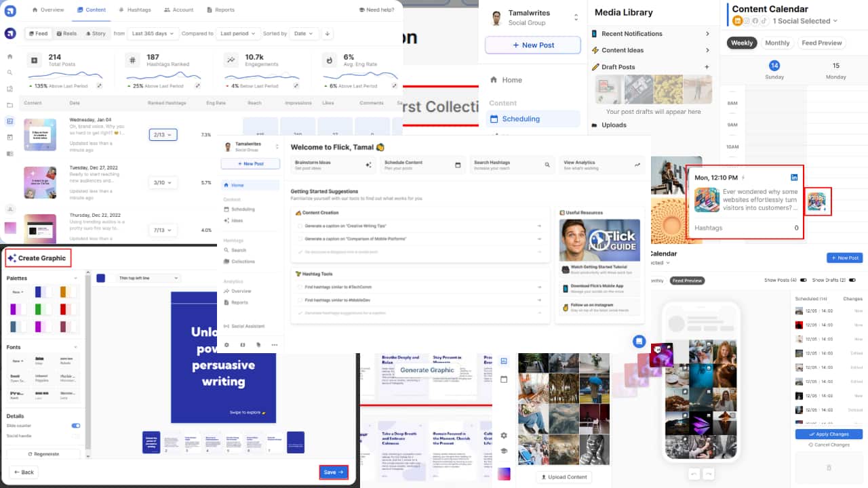The image size is (868, 488).
Task: Open the Thin top left line dropdown
Action: coord(148,278)
